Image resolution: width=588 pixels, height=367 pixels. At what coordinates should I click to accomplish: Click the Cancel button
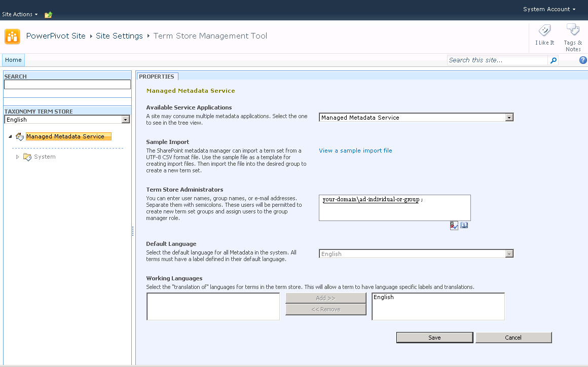pos(513,338)
